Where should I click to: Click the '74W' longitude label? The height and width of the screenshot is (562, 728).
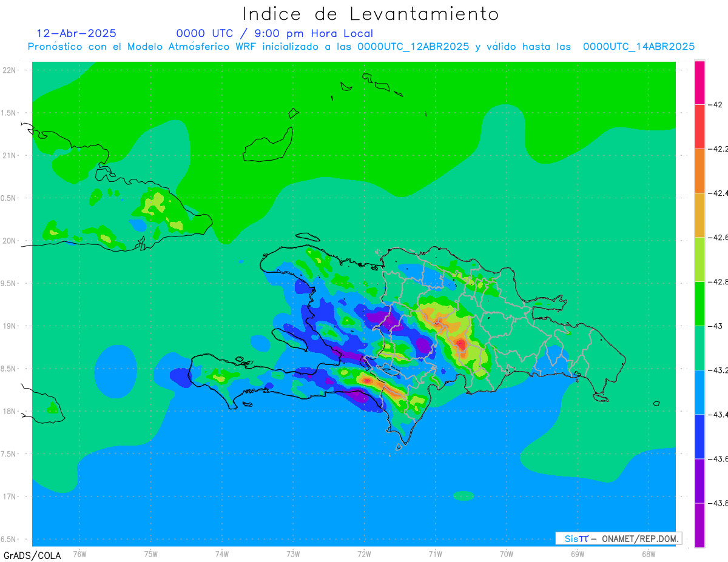pos(222,554)
